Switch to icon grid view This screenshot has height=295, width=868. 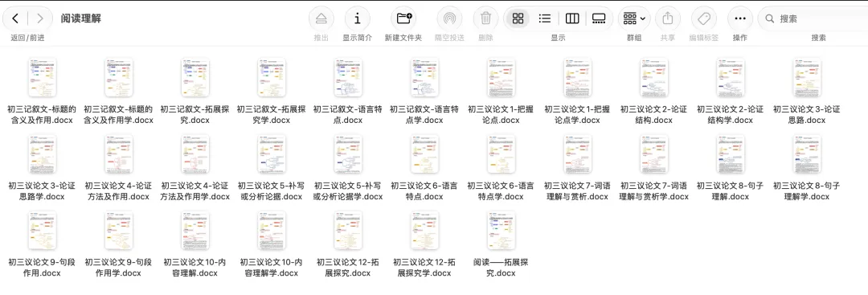[518, 18]
